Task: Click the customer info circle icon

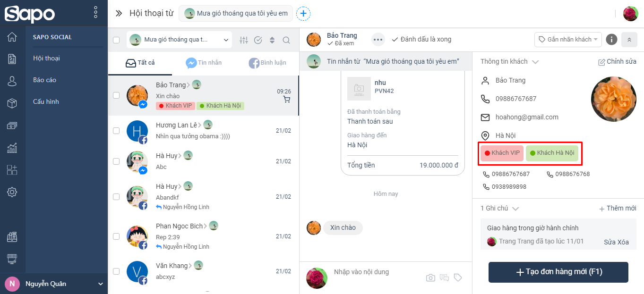Action: [x=611, y=40]
